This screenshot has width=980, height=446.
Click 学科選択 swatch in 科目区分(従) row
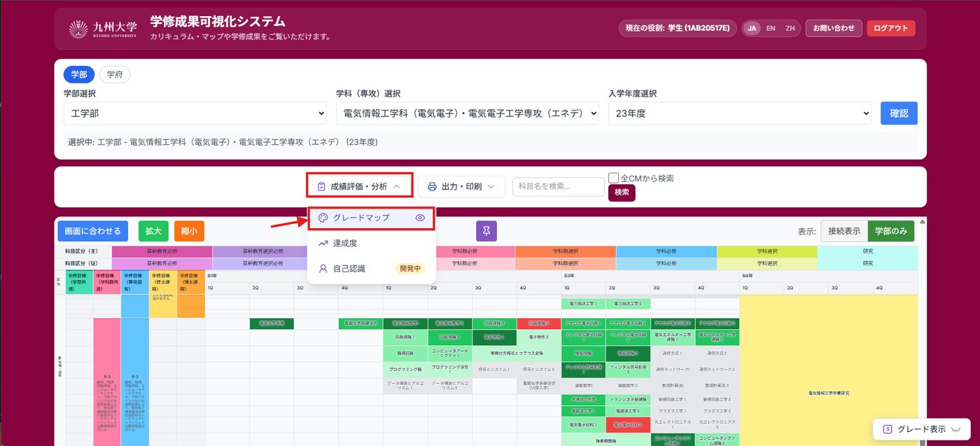point(767,263)
